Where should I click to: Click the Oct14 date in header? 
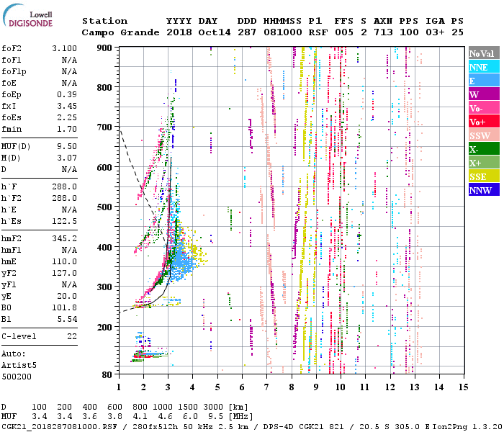(215, 32)
